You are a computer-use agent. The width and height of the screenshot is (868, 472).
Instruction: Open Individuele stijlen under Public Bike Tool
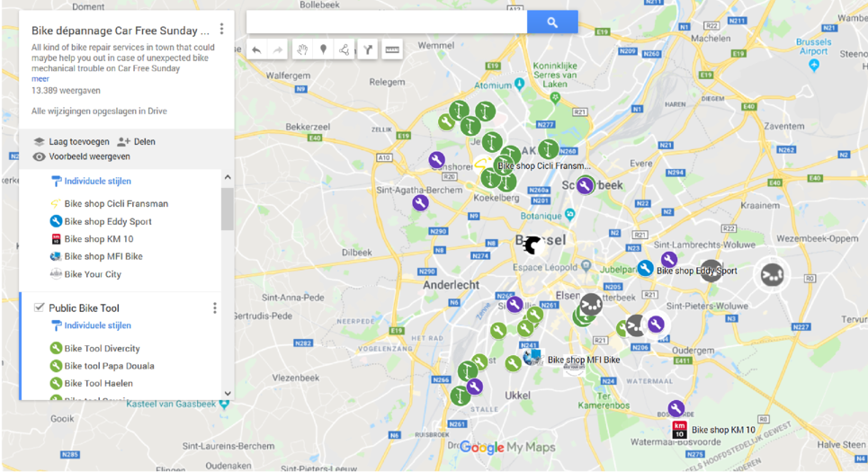(92, 325)
